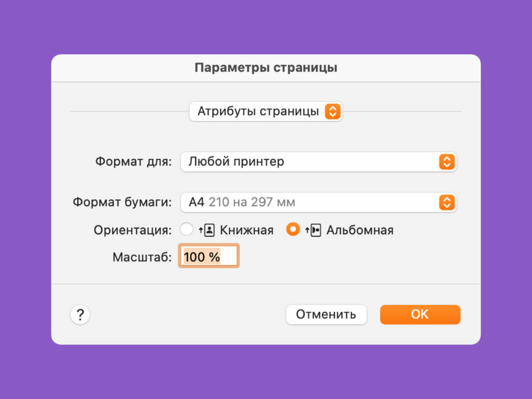This screenshot has height=399, width=532.
Task: Click the question mark help button
Action: (81, 314)
